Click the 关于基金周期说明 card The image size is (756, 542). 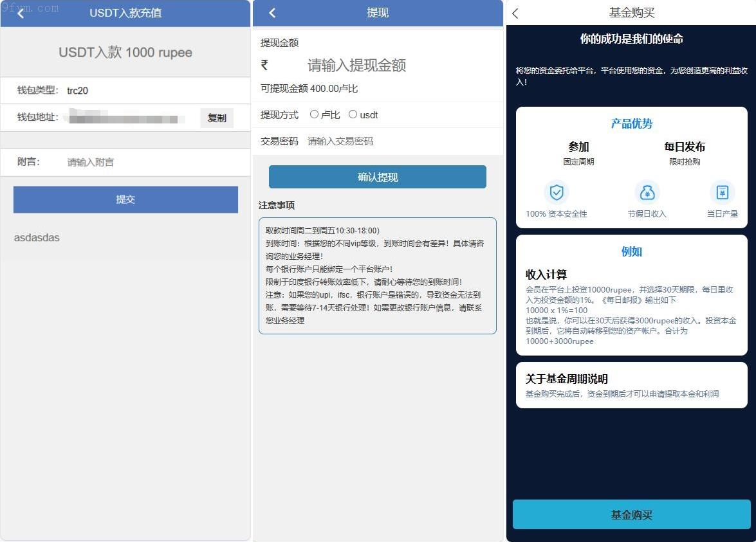pos(631,385)
